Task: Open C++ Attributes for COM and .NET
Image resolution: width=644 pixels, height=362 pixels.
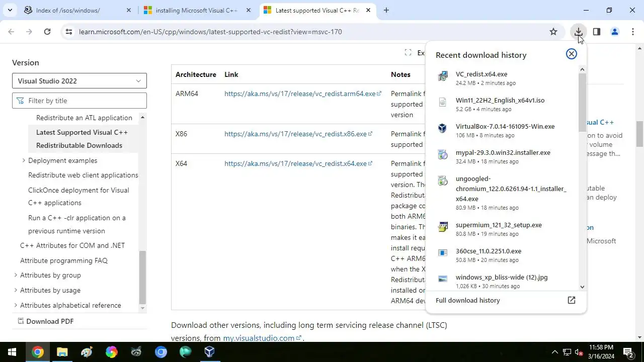Action: pos(72,245)
